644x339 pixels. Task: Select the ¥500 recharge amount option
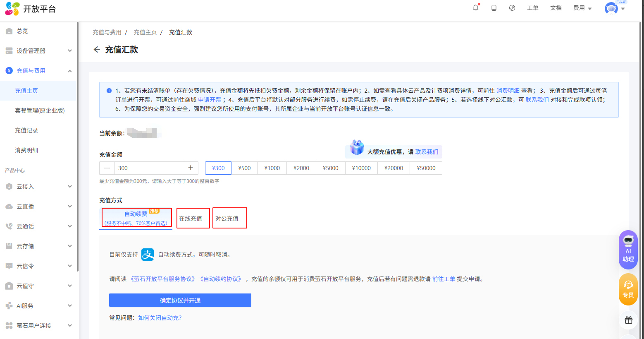(x=244, y=168)
